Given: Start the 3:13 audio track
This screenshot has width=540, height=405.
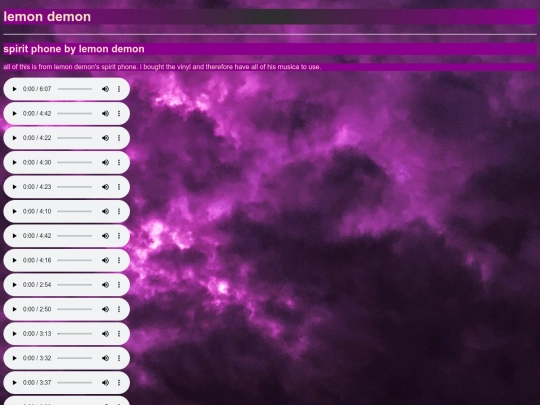Looking at the screenshot, I should [14, 333].
